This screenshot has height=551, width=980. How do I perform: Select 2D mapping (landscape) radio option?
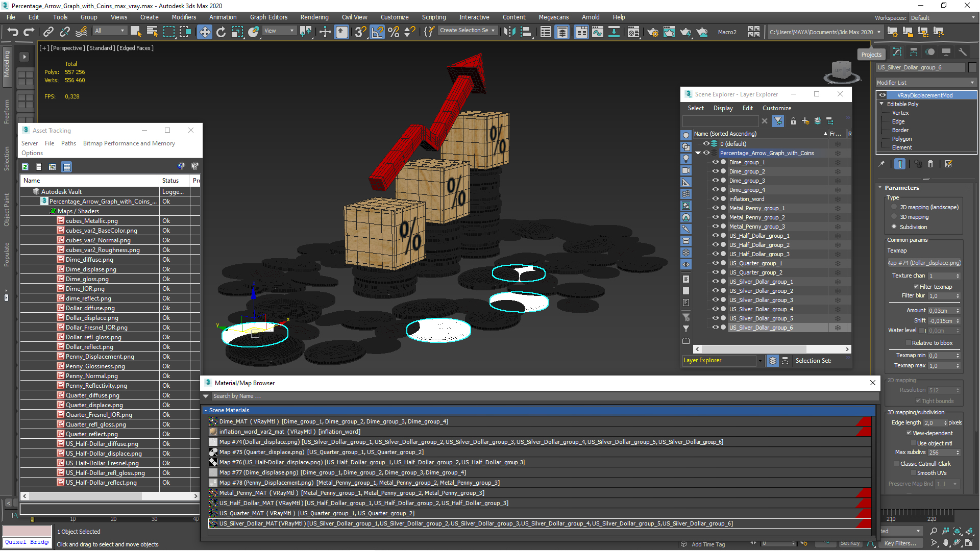click(894, 207)
